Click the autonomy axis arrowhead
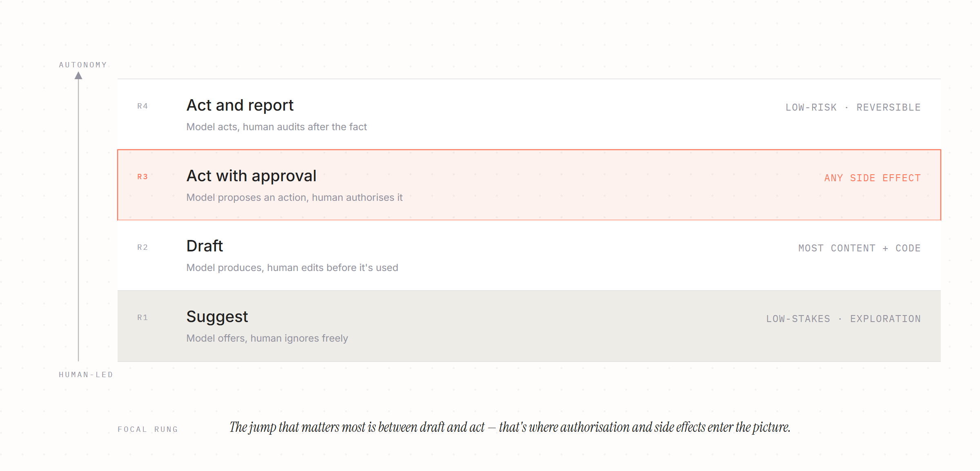The height and width of the screenshot is (471, 980). pos(78,76)
